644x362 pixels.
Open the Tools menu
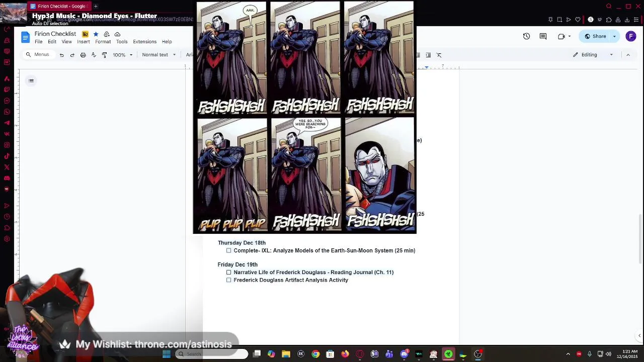coord(122,42)
